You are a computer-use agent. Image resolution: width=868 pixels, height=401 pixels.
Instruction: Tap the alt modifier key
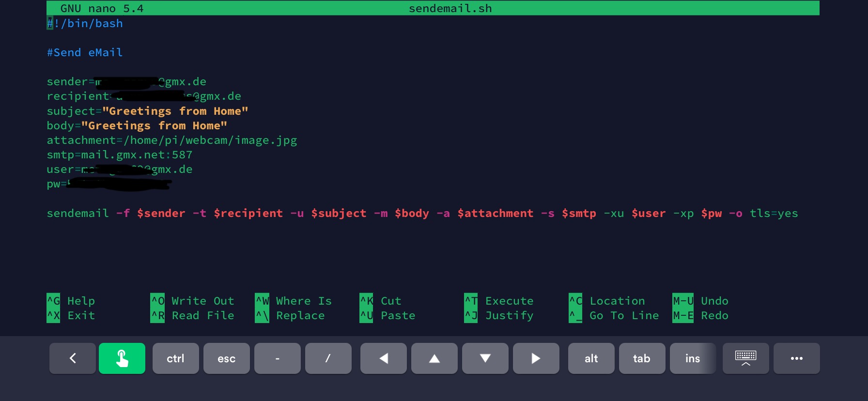pyautogui.click(x=591, y=358)
